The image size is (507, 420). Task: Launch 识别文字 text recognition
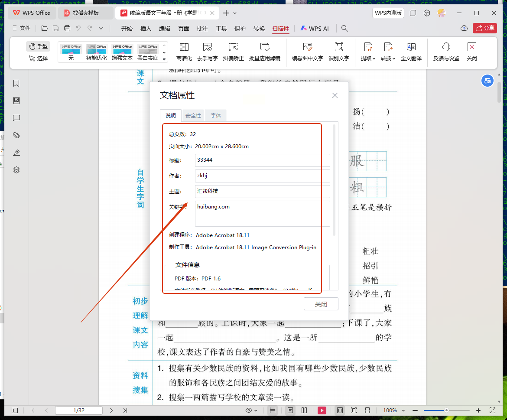[x=338, y=52]
